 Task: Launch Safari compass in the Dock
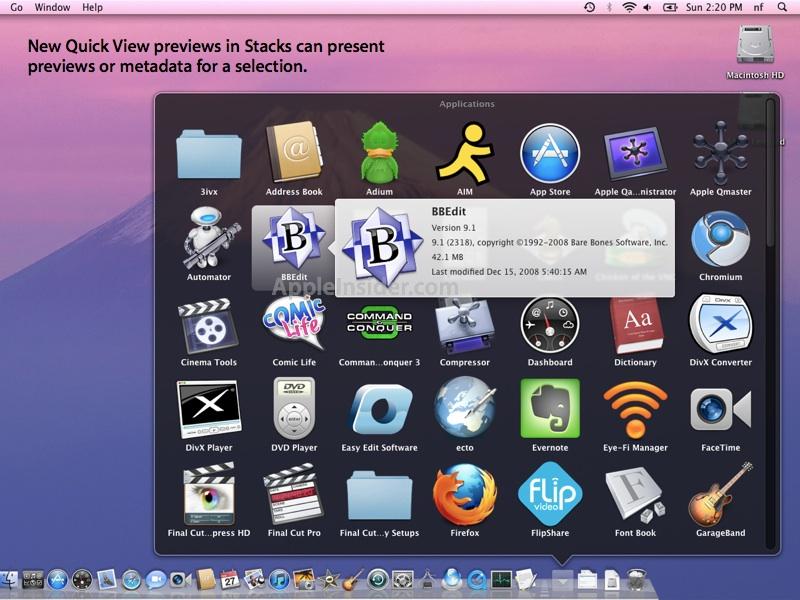[x=131, y=580]
